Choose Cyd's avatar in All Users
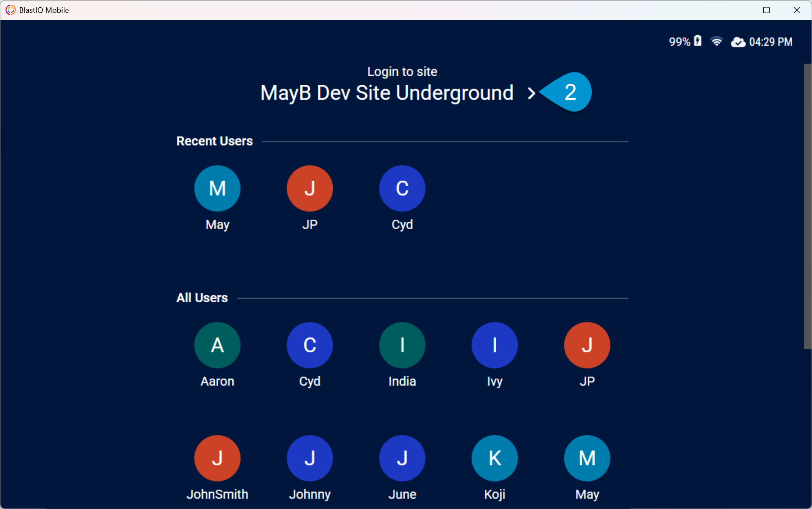 pos(310,345)
